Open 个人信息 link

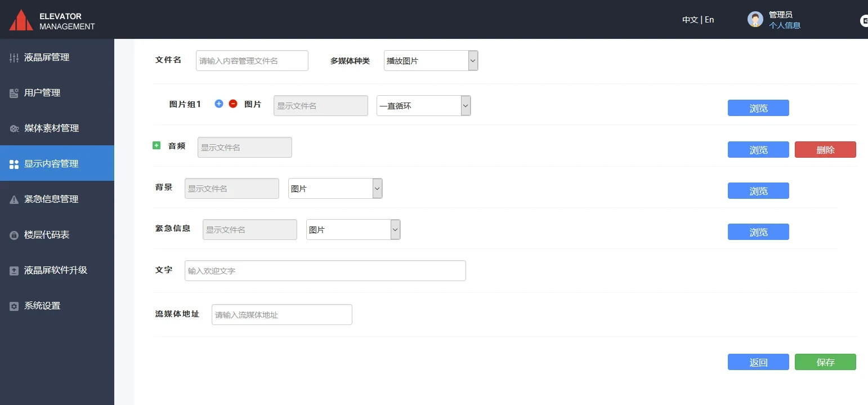click(x=785, y=25)
